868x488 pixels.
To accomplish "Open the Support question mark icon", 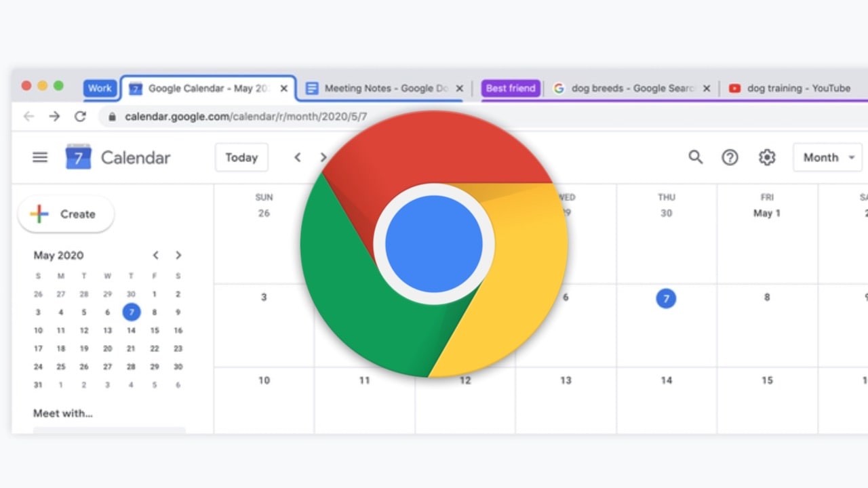I will pos(730,157).
